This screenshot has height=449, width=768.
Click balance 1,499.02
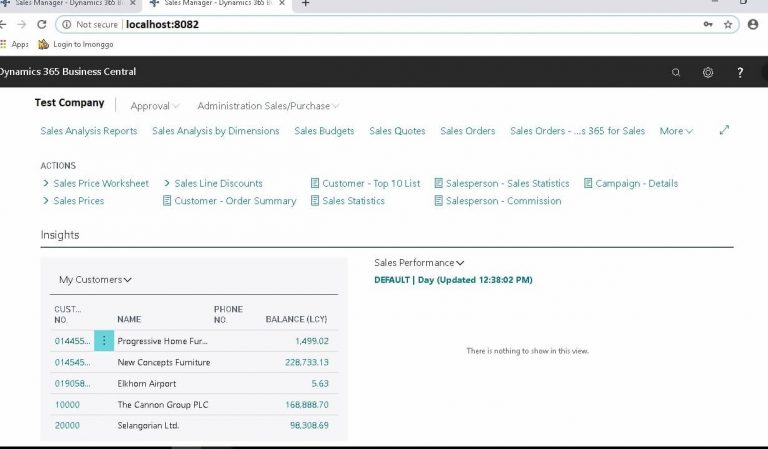(312, 341)
